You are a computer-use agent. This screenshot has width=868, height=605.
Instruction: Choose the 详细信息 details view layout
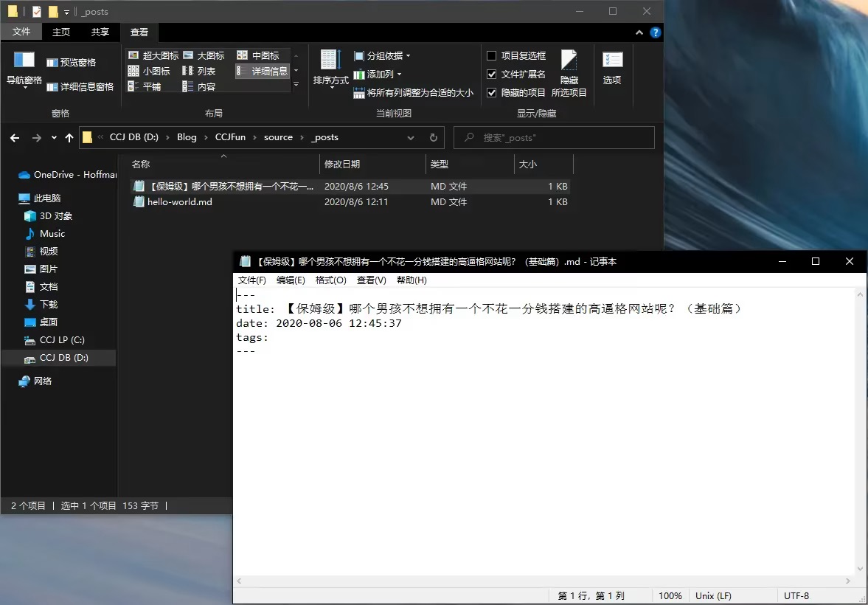point(263,71)
